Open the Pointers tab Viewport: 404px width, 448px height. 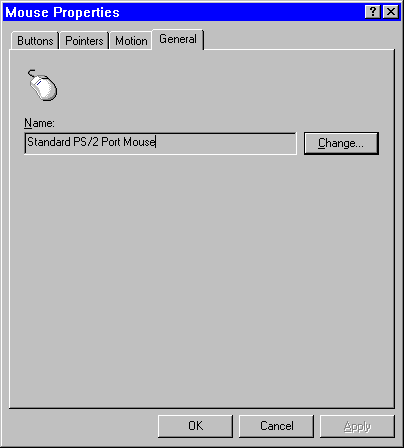84,41
